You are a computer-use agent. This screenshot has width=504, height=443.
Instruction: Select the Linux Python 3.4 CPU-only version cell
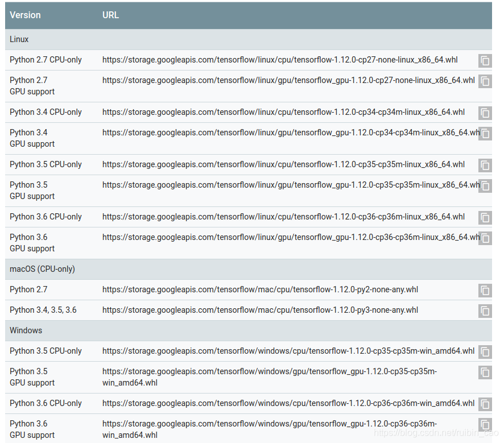click(x=46, y=112)
